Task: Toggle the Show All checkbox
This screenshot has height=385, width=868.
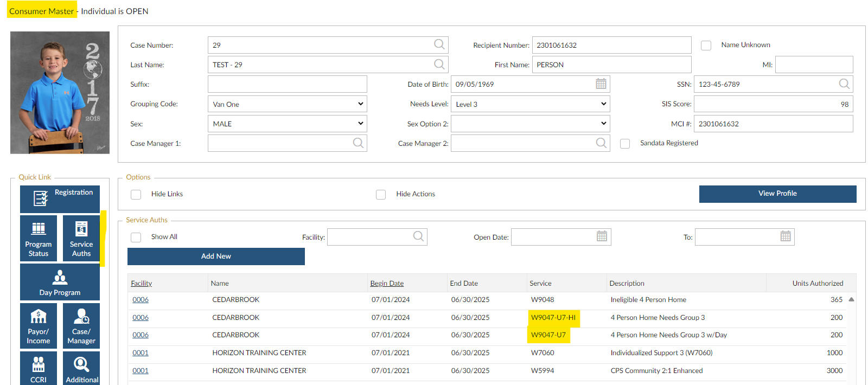Action: point(136,238)
